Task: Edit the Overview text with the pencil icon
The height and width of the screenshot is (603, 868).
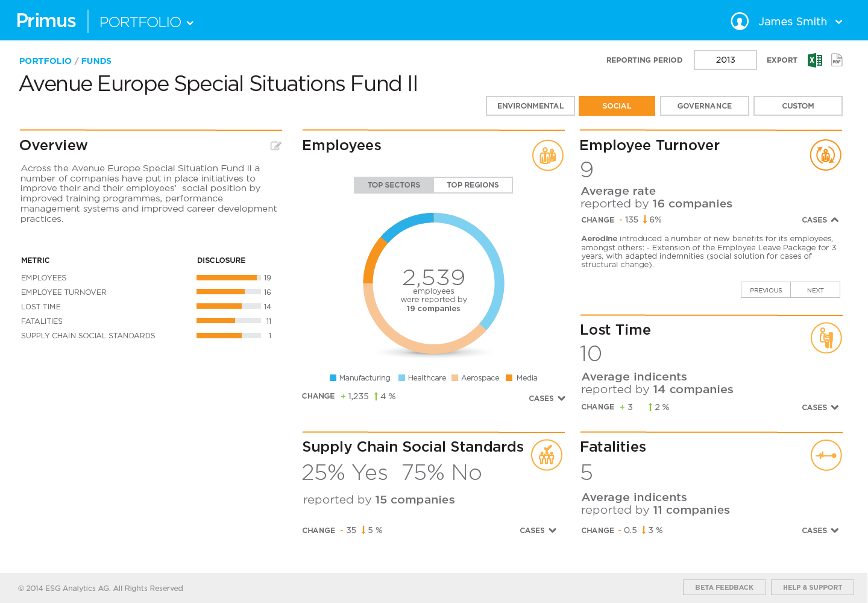Action: [x=276, y=145]
